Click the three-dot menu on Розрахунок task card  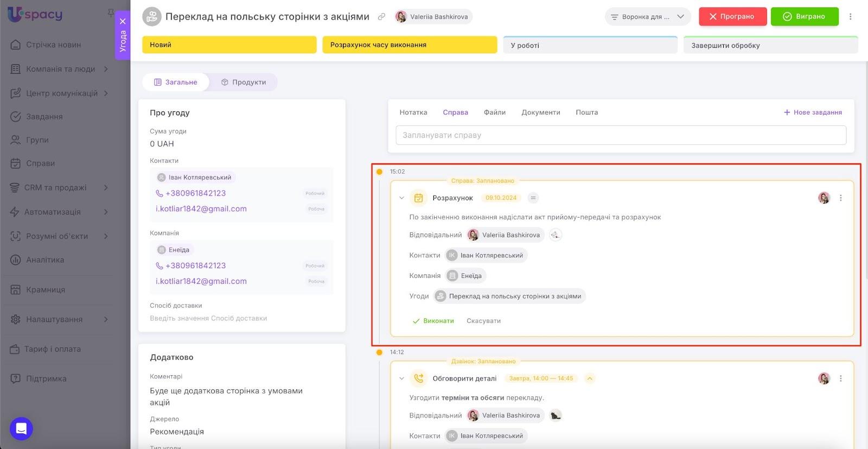[x=840, y=198]
